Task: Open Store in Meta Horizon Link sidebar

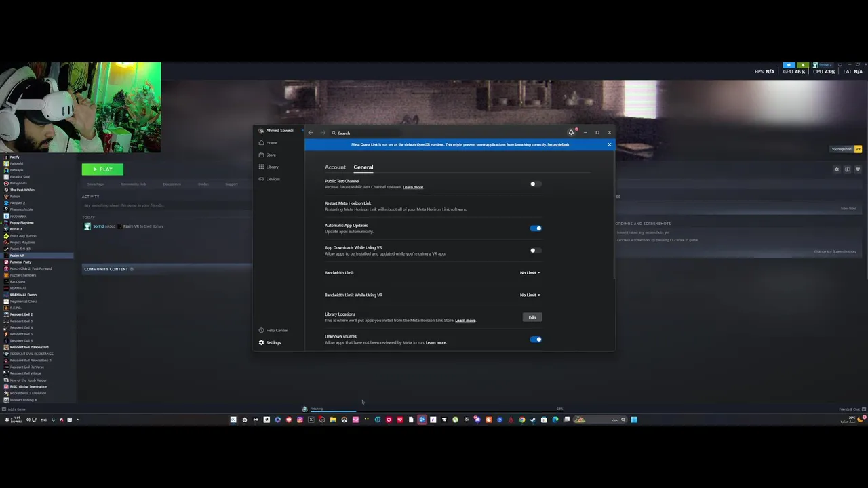Action: 267,155
